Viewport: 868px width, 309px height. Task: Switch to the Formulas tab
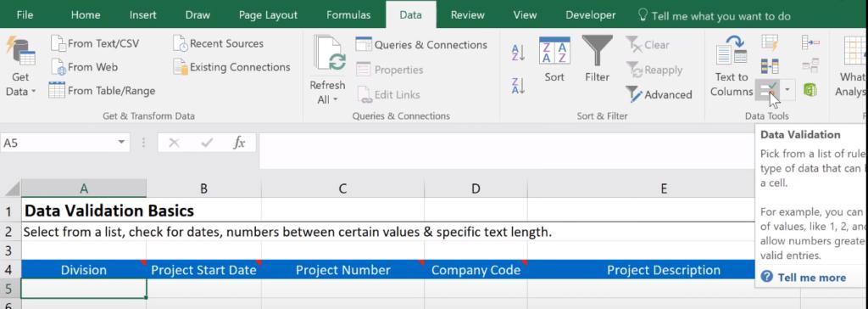coord(348,15)
